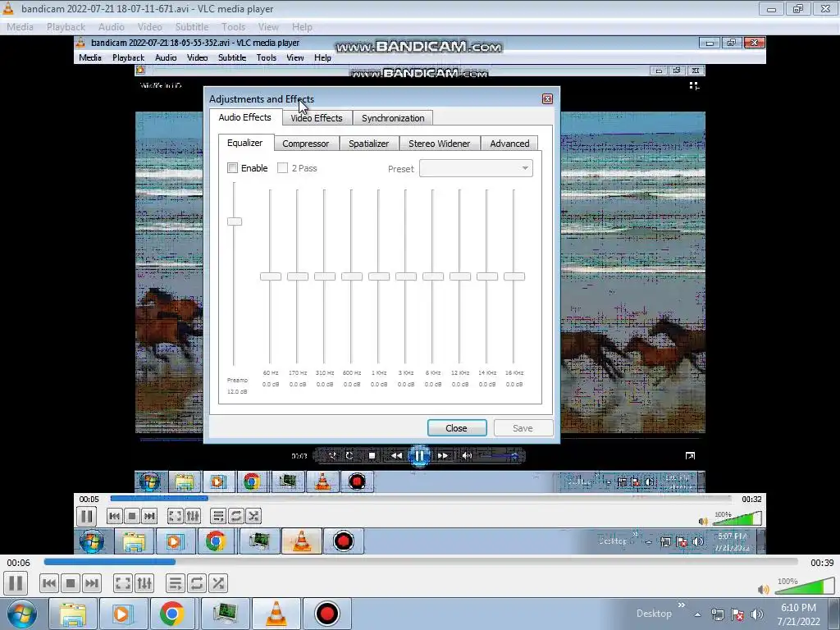Expand the Desktop toolbar chevron near 6:10 PM

(x=682, y=605)
